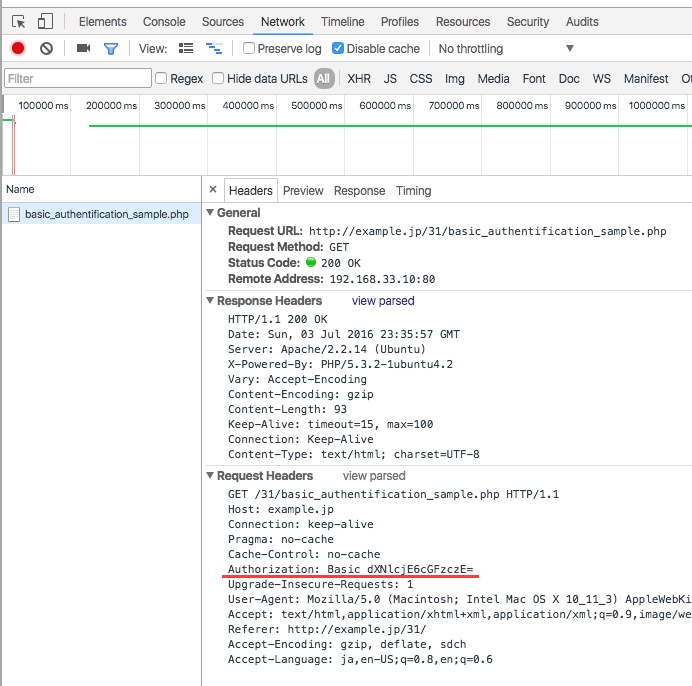Switch to the Console tab
The image size is (692, 686).
[164, 22]
